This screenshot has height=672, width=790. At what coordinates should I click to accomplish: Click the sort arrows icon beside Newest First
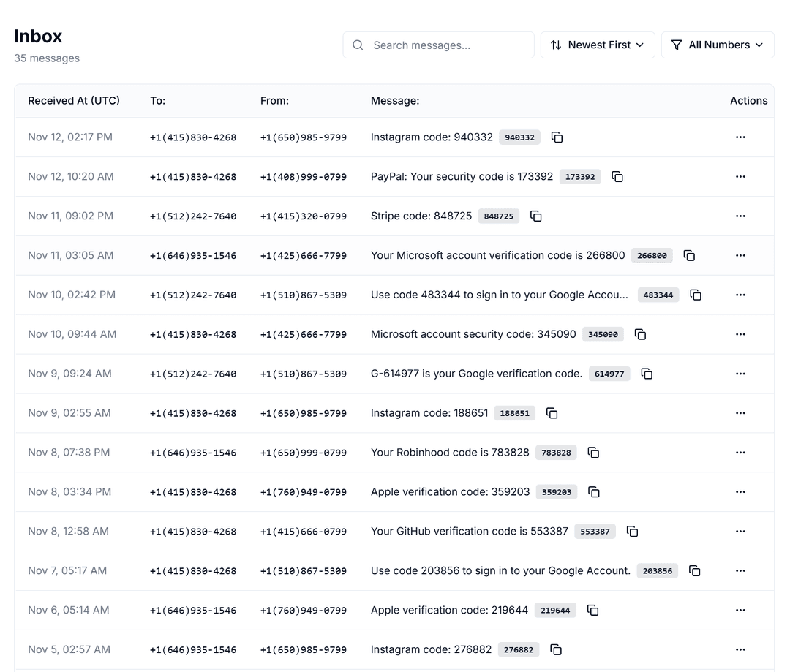(x=557, y=45)
